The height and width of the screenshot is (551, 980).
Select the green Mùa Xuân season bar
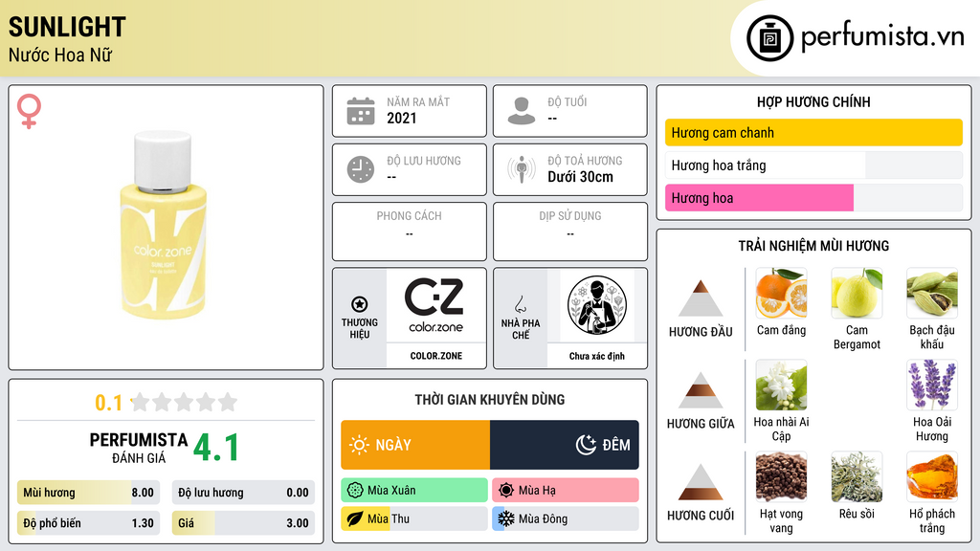[414, 491]
